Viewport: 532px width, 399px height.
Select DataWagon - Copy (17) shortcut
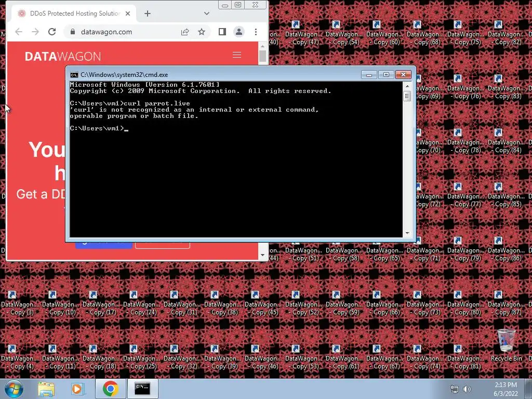pos(101,303)
